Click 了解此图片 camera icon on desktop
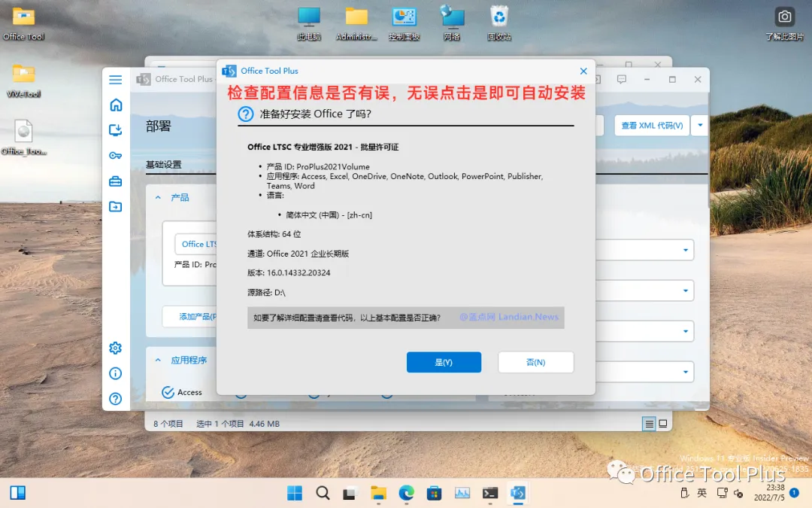The width and height of the screenshot is (812, 508). tap(784, 23)
